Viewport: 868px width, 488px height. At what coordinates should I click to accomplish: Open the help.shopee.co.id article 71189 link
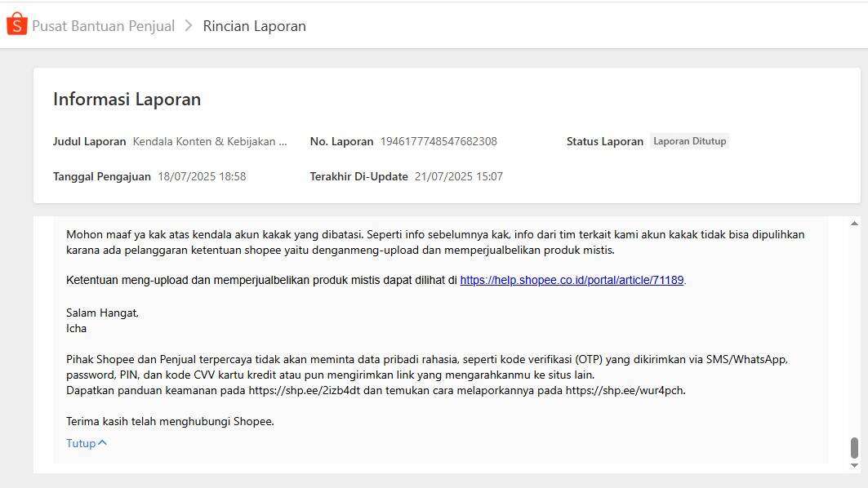[x=572, y=280]
